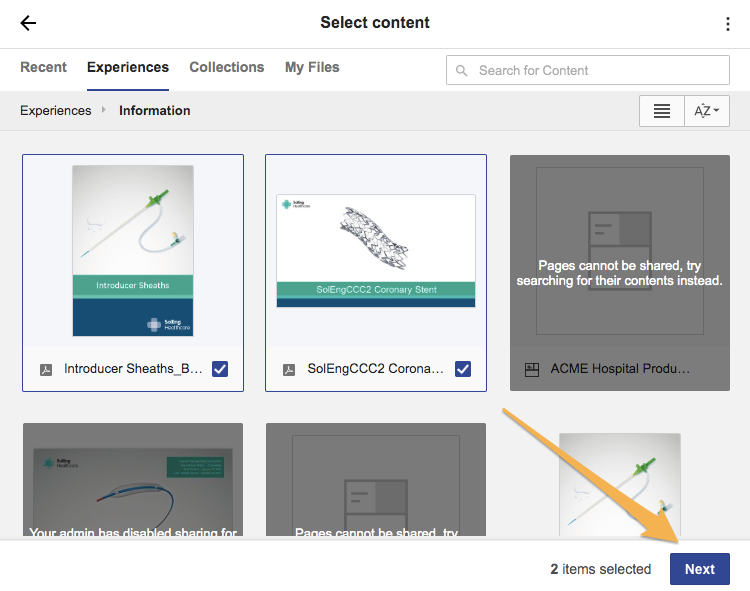Viewport: 750px width, 591px height.
Task: Open the three-dot more options menu
Action: (x=728, y=24)
